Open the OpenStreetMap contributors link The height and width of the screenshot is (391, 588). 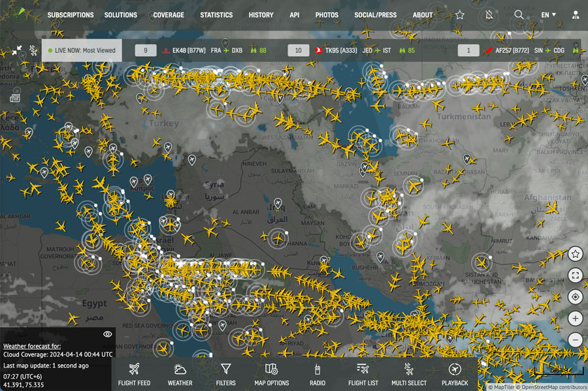click(551, 387)
